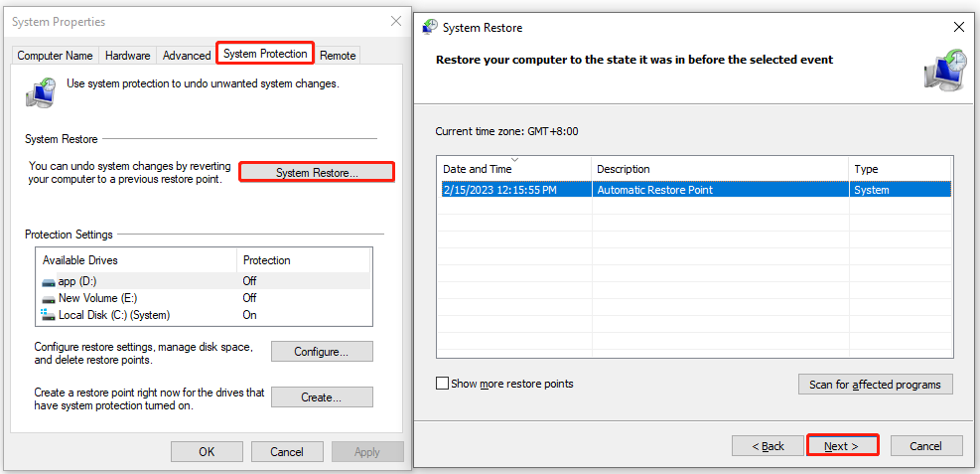Click the Automatic Restore Point description cell
980x474 pixels.
720,190
